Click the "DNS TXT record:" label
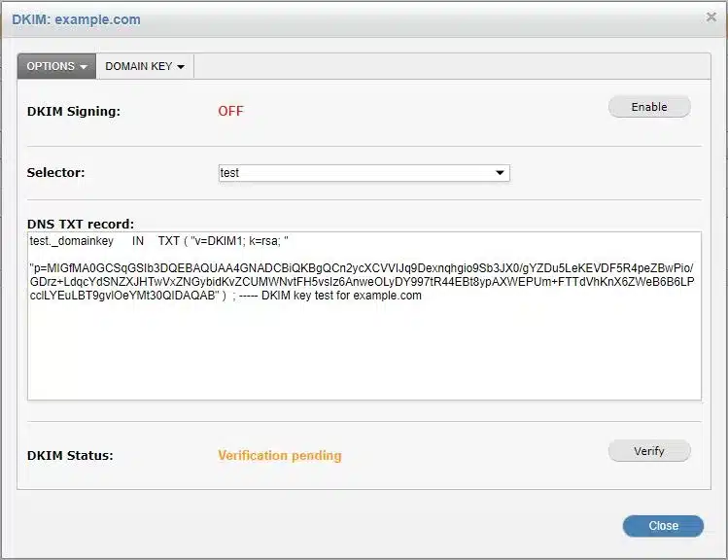The width and height of the screenshot is (728, 560). 81,224
